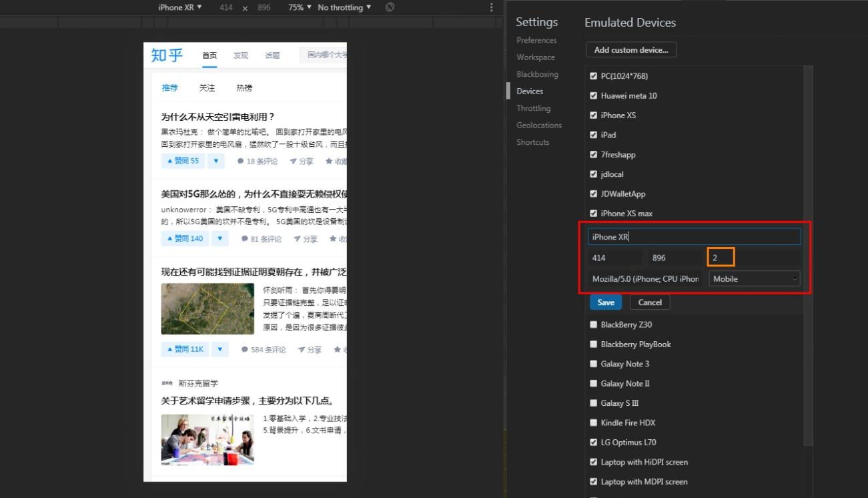
Task: Click device name field iPhone XR
Action: pyautogui.click(x=695, y=237)
